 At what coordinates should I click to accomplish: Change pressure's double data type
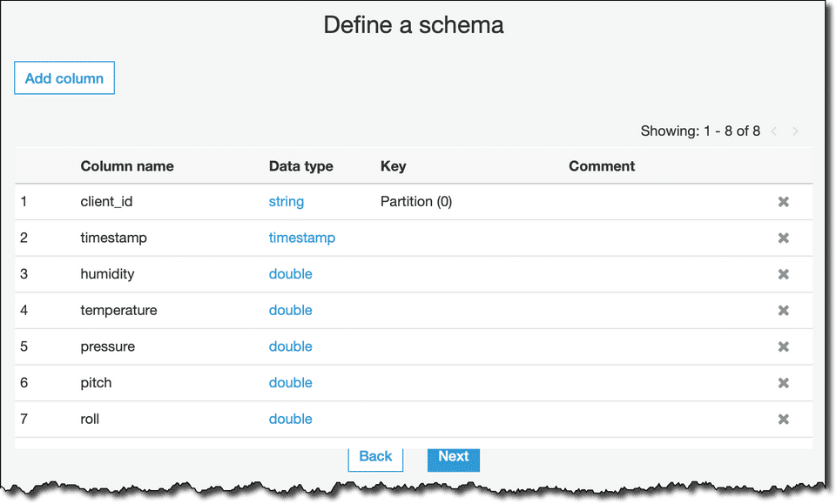[290, 346]
